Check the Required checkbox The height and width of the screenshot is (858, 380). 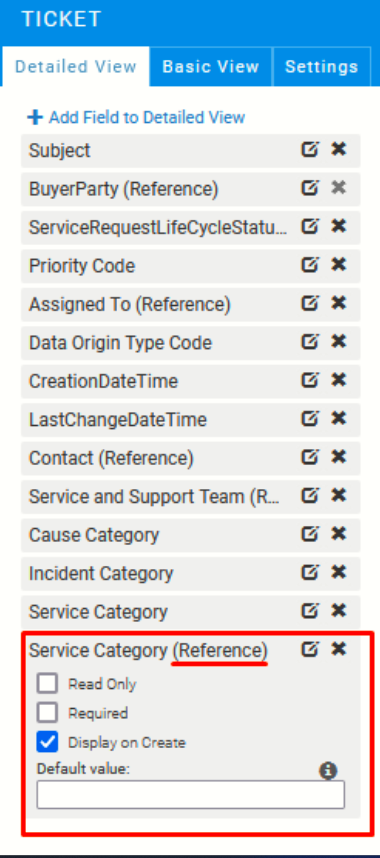48,712
